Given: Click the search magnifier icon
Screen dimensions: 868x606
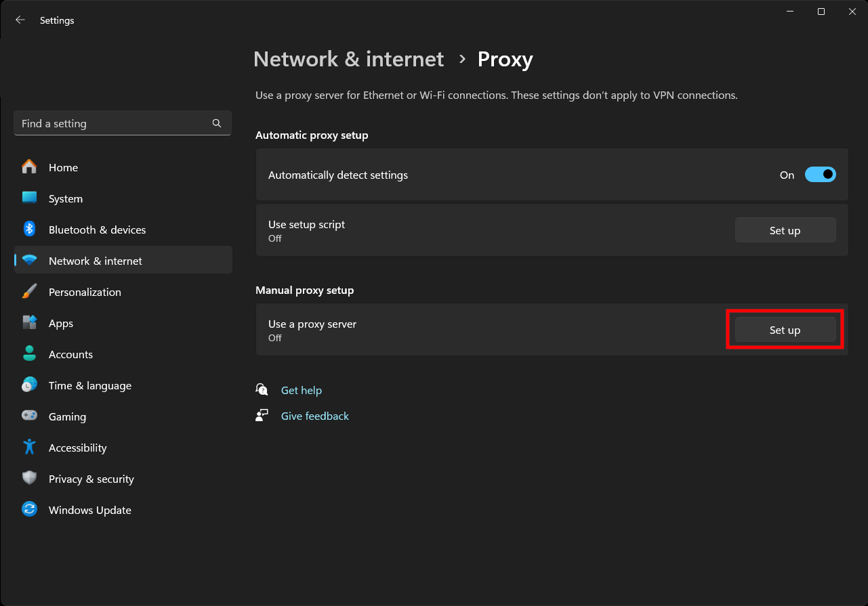Looking at the screenshot, I should tap(217, 123).
